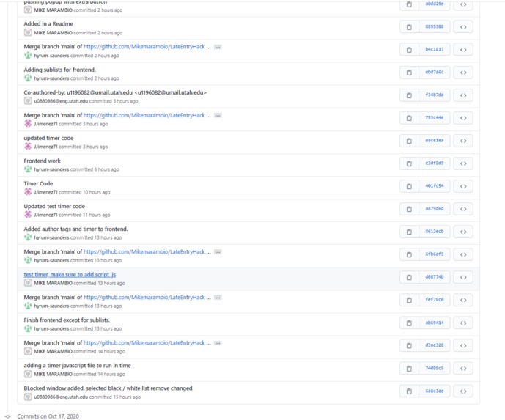Open the 'Added in a Readme' commit title
This screenshot has height=420, width=505.
click(48, 24)
